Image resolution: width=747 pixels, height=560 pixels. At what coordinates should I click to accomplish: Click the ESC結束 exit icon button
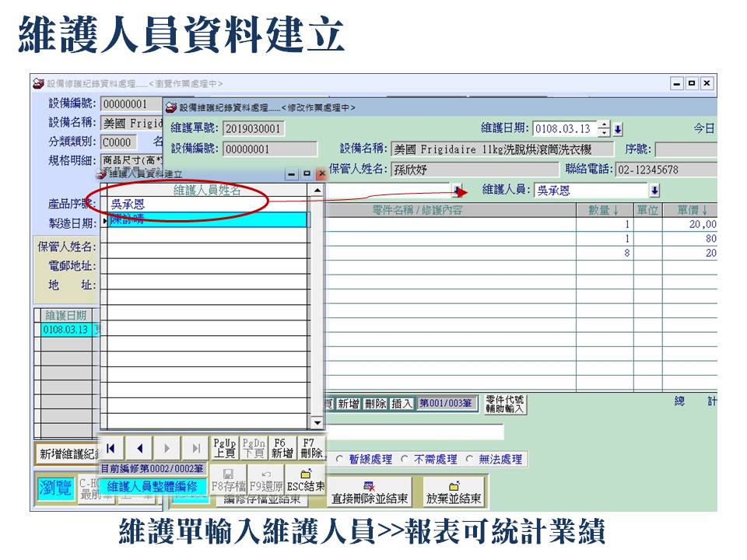tap(305, 478)
